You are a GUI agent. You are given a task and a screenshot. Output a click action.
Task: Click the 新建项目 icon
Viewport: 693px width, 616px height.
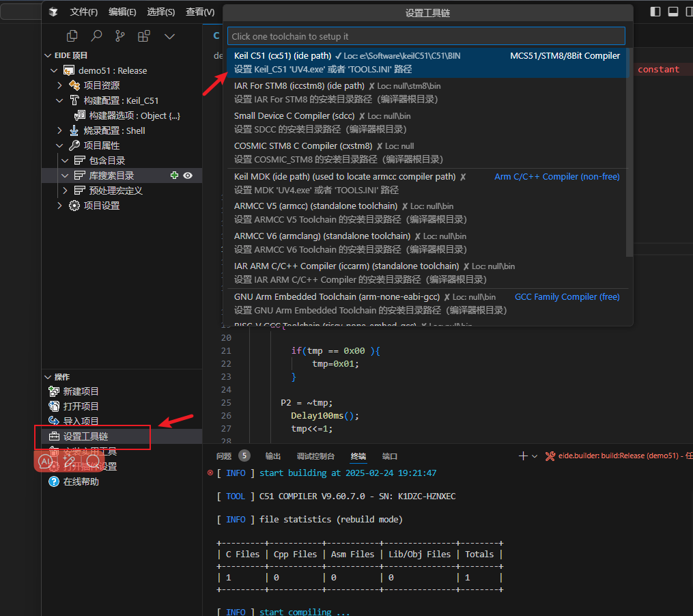click(54, 391)
